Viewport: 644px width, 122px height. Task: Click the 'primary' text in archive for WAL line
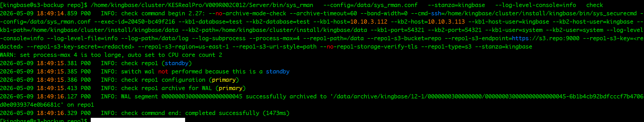(230, 88)
